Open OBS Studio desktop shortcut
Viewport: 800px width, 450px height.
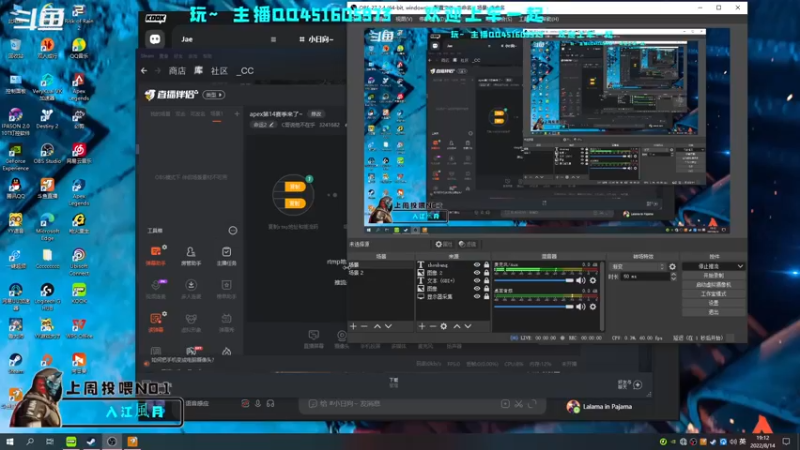pyautogui.click(x=47, y=154)
